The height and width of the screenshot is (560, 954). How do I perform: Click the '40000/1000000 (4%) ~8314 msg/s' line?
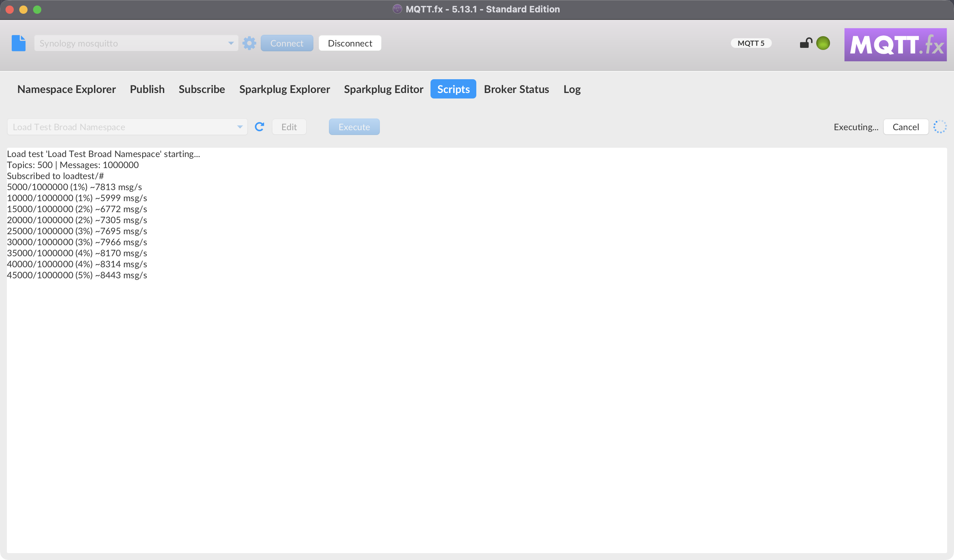[x=77, y=263]
